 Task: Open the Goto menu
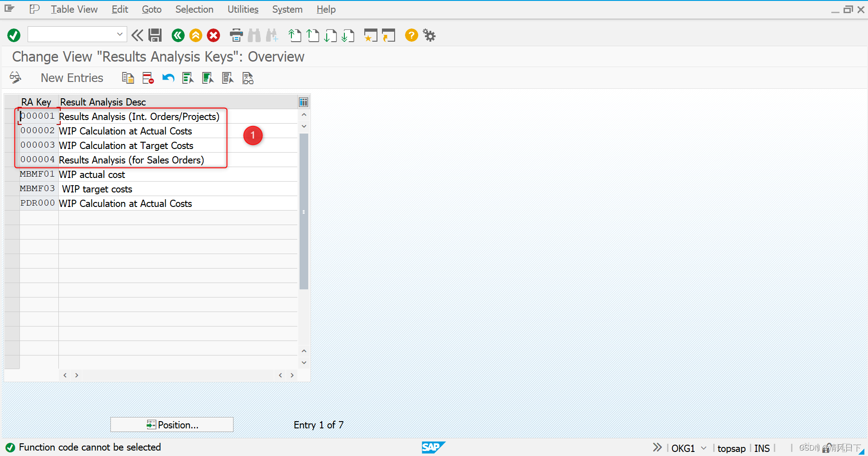pos(152,9)
